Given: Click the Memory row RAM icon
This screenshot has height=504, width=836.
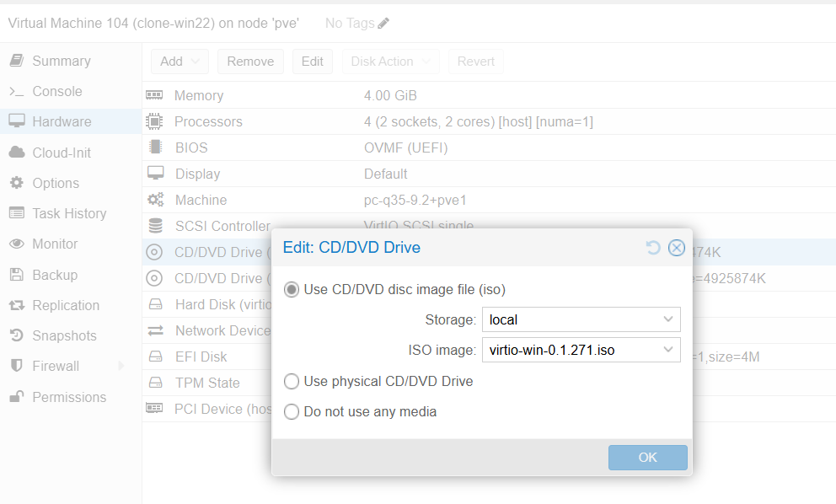Looking at the screenshot, I should pyautogui.click(x=154, y=95).
